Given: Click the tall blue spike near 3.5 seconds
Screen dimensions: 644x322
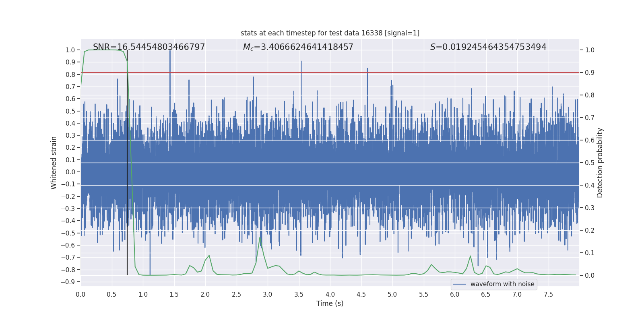Looking at the screenshot, I should [x=301, y=62].
